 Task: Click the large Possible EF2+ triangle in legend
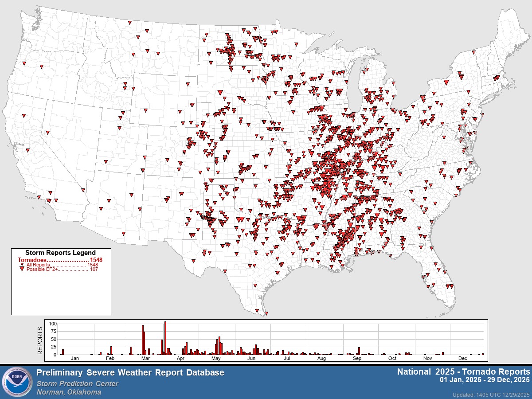pos(22,269)
